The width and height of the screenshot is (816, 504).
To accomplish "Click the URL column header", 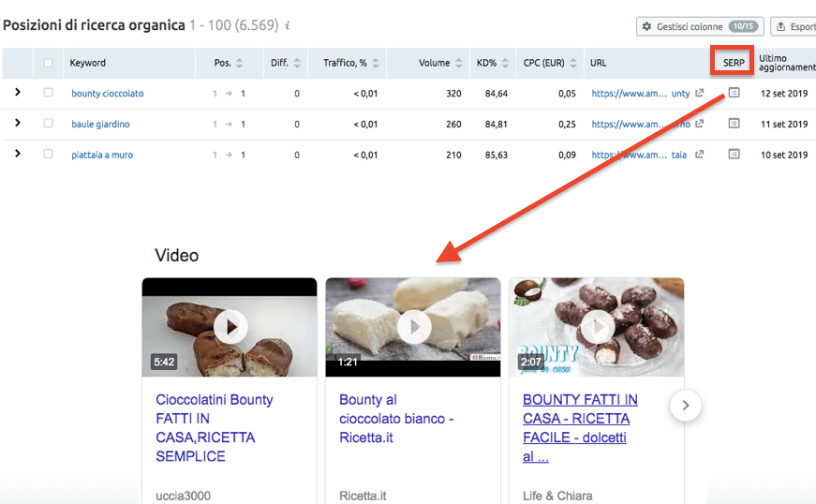I will [x=598, y=63].
